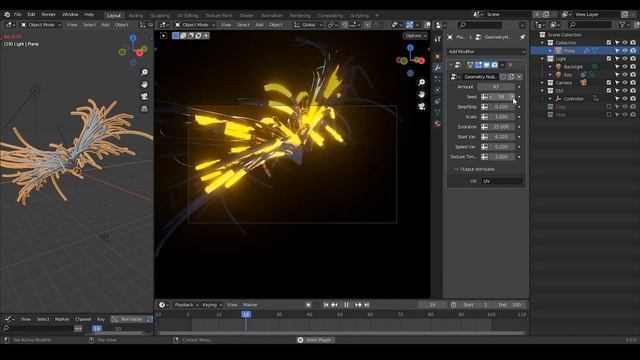Switch to the Shading workspace tab
The height and width of the screenshot is (360, 640).
click(247, 16)
